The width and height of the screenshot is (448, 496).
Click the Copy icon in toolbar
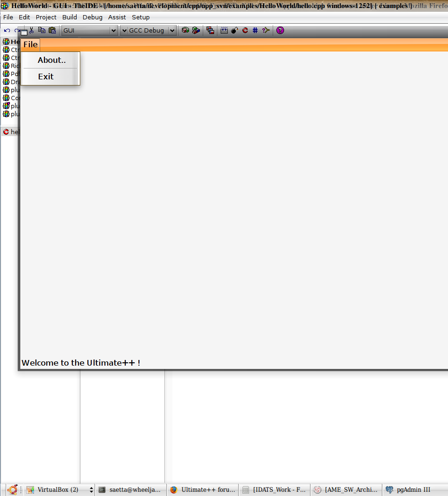click(42, 30)
